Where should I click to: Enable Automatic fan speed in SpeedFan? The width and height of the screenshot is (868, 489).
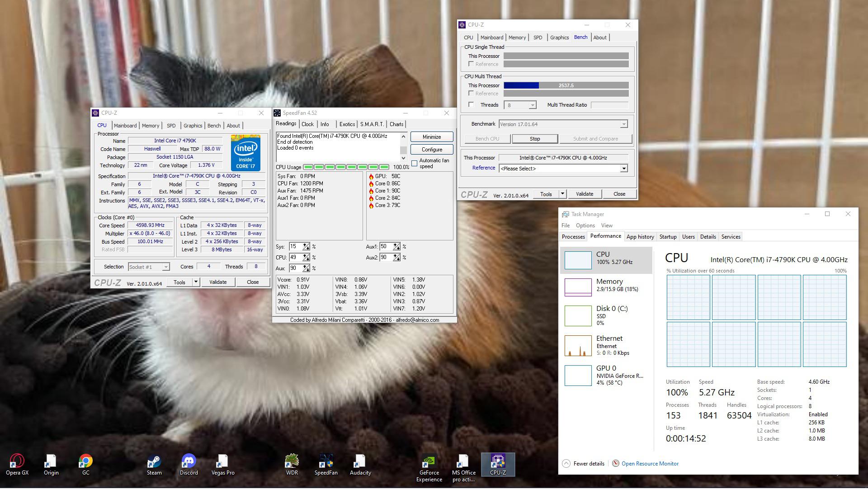pos(414,164)
